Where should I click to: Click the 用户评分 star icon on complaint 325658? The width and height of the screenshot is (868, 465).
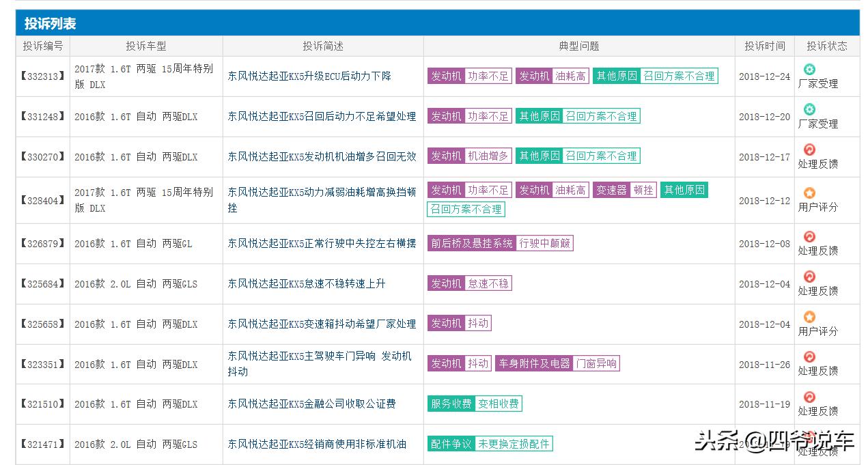click(x=809, y=316)
